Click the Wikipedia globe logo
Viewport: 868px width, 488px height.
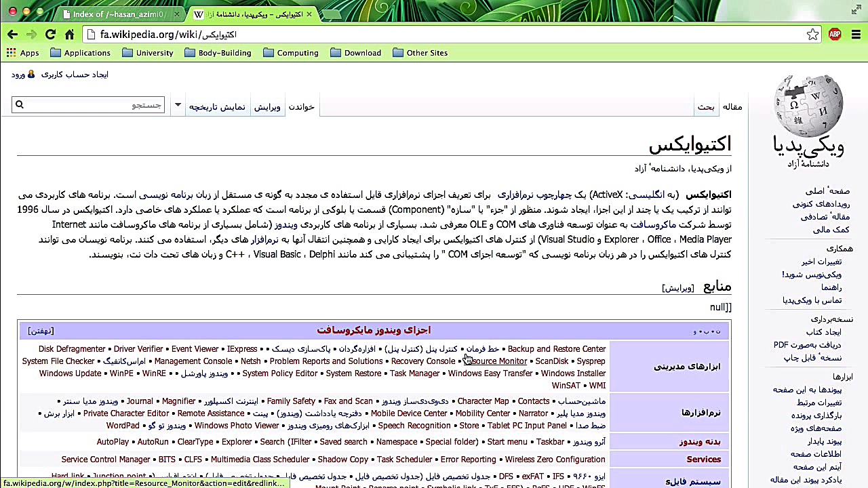coord(808,105)
